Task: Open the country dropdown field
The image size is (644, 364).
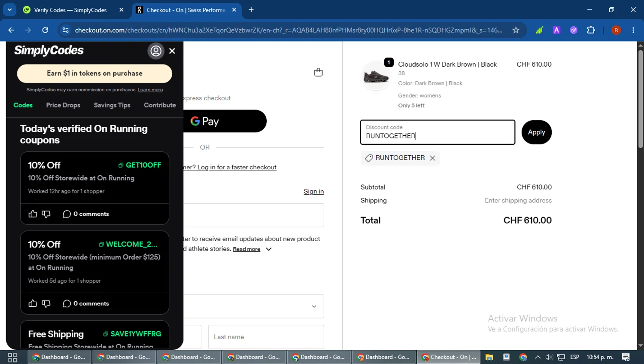Action: click(254, 306)
